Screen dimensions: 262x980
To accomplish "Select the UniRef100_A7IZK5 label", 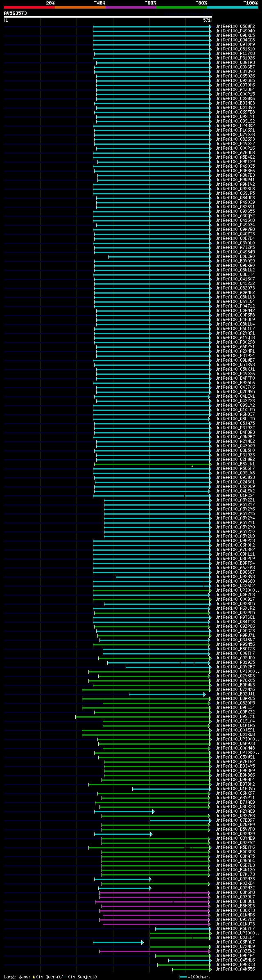I will [x=235, y=247].
